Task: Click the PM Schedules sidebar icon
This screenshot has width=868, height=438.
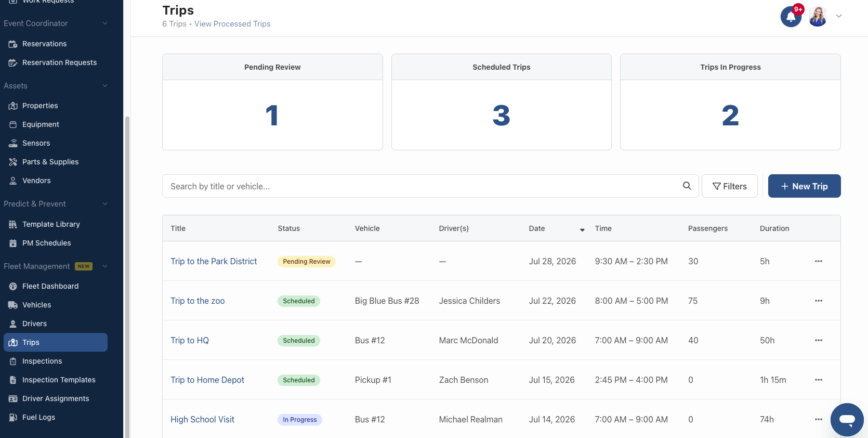Action: coord(13,243)
